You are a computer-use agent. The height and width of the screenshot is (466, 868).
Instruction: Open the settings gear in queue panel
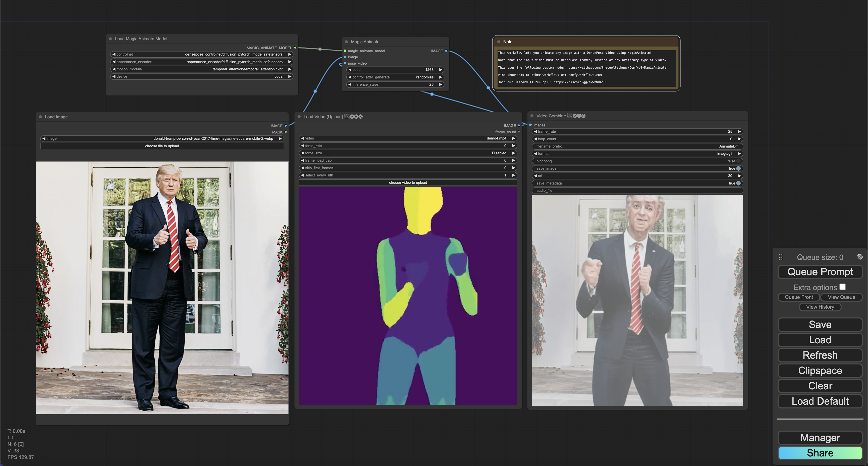[859, 257]
